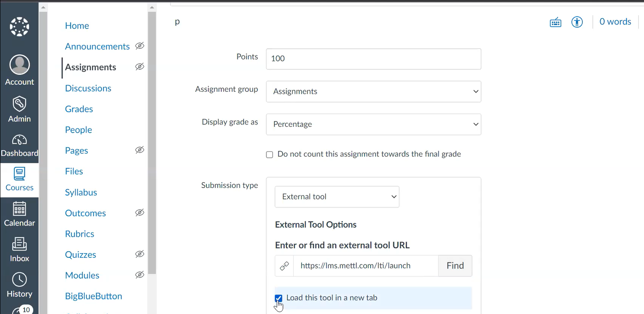The height and width of the screenshot is (314, 644).
Task: Click the link icon beside tool URL
Action: pyautogui.click(x=284, y=266)
